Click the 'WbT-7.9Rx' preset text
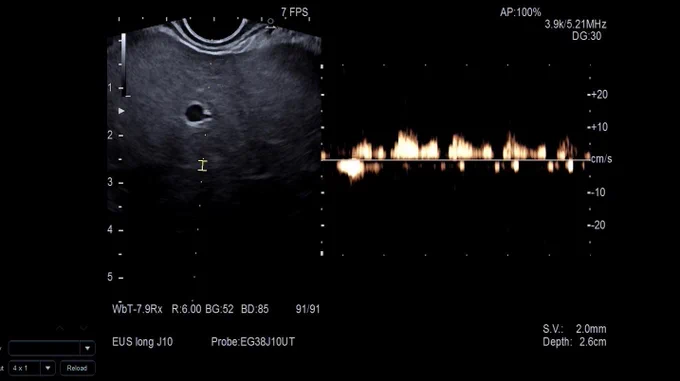 137,309
